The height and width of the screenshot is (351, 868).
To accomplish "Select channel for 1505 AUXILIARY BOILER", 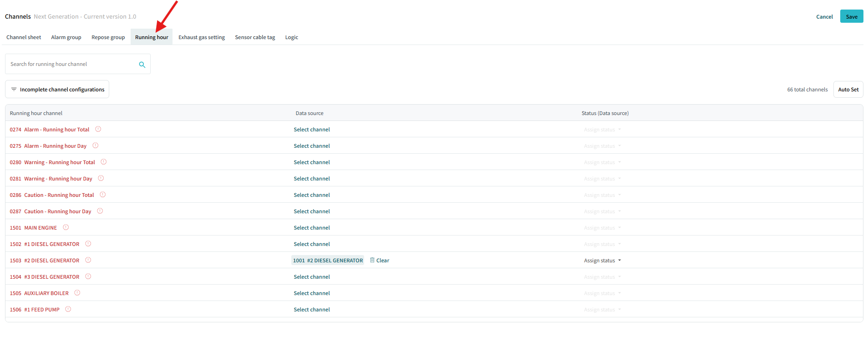I will [312, 293].
